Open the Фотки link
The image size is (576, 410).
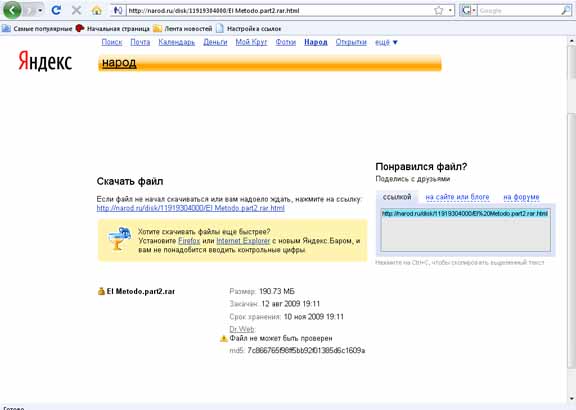click(x=286, y=42)
